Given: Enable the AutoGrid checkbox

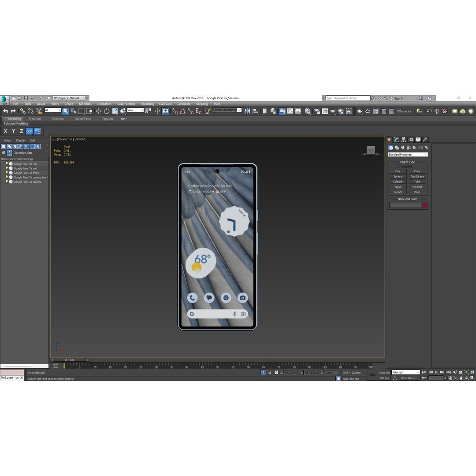Looking at the screenshot, I should tap(397, 166).
